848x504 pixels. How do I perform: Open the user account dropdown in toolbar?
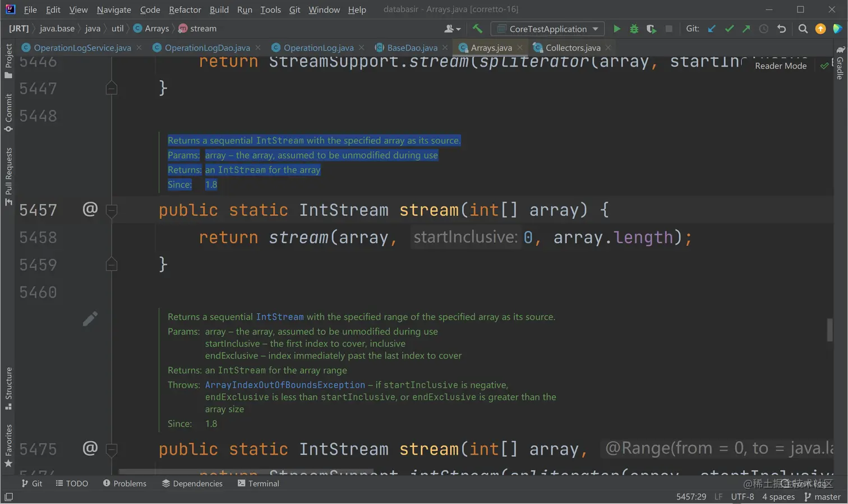(x=453, y=29)
